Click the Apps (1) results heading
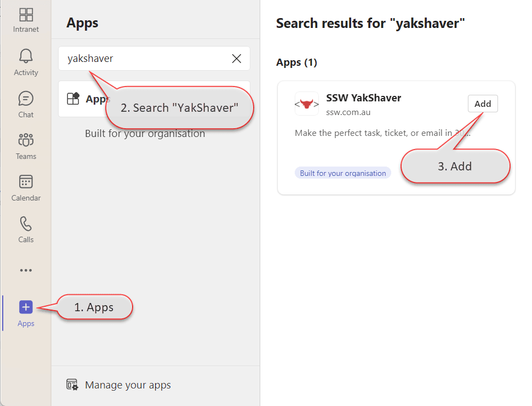 296,62
